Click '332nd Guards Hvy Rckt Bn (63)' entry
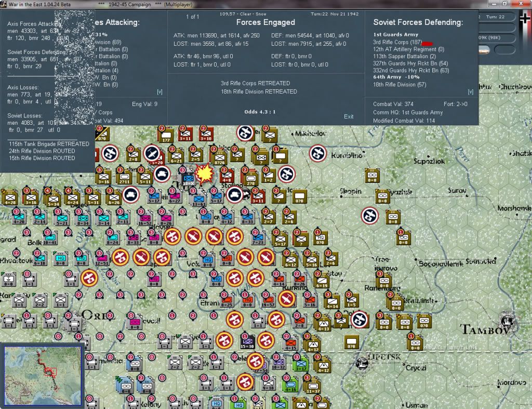Image resolution: width=532 pixels, height=409 pixels. coord(411,71)
